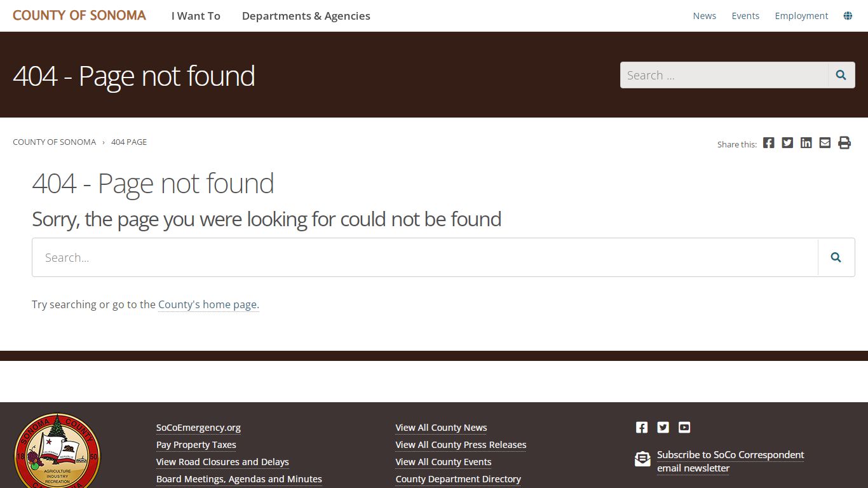Viewport: 868px width, 488px height.
Task: Submit the main content search magnifier
Action: click(x=836, y=257)
